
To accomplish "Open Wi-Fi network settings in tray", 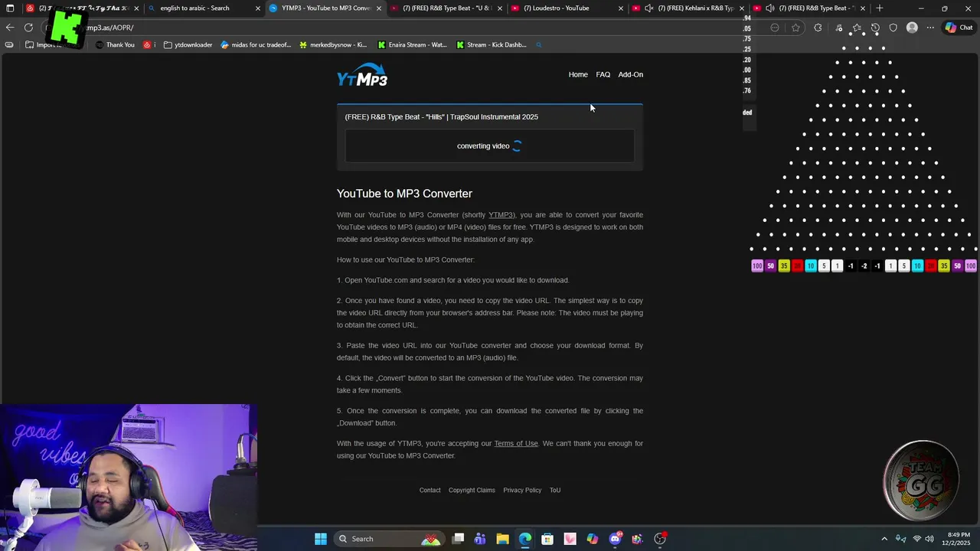I will click(x=916, y=539).
